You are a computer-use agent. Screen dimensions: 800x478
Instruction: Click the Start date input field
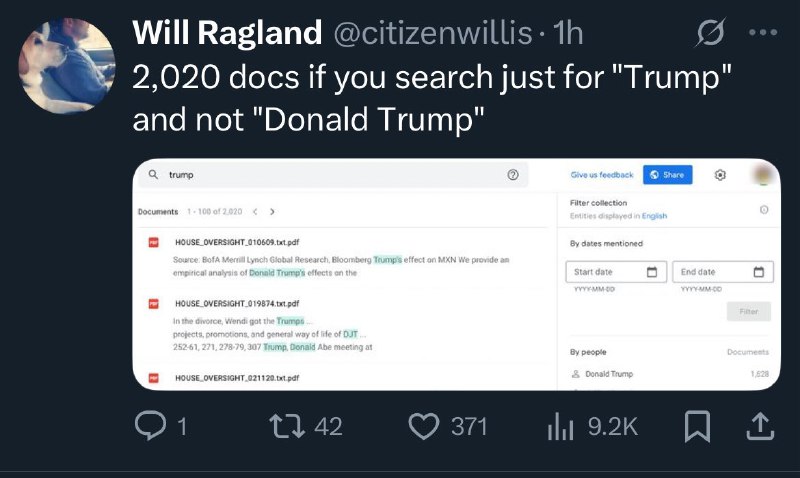click(x=616, y=272)
